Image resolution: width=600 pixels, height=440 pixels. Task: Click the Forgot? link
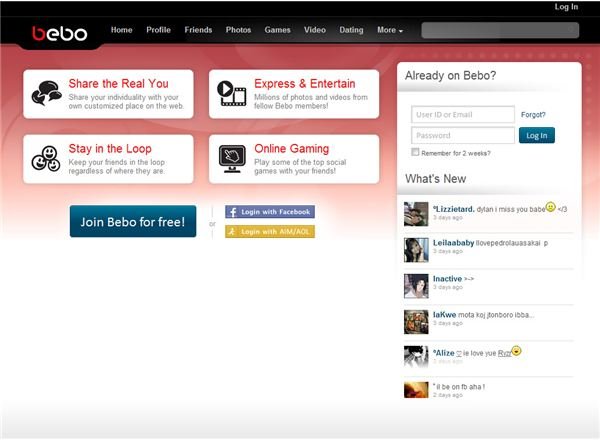tap(533, 114)
